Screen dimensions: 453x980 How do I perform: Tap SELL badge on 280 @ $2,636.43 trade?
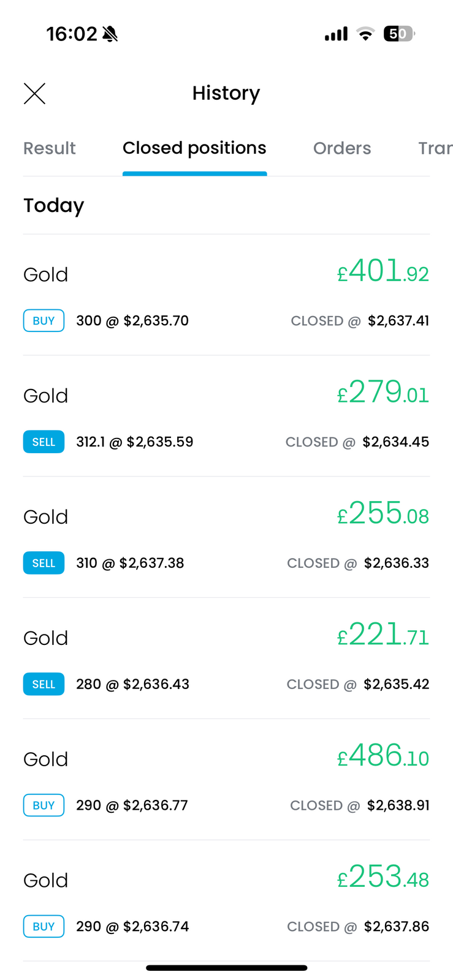coord(44,685)
